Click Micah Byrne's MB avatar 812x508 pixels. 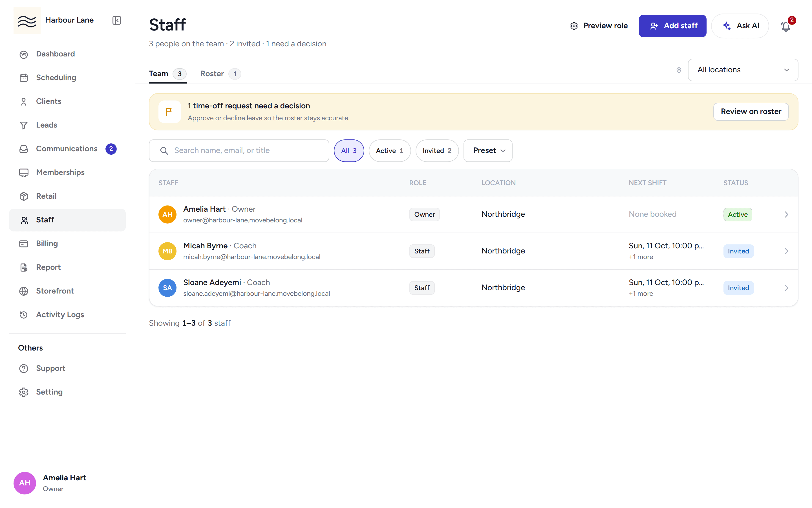(x=167, y=251)
